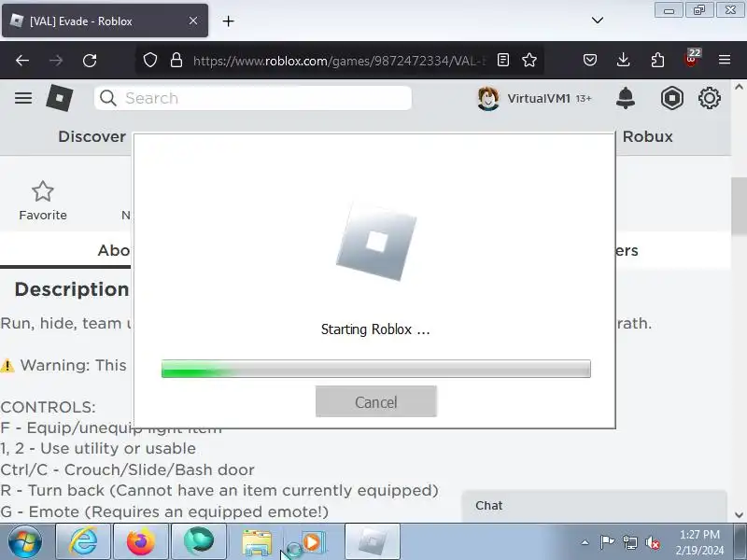The height and width of the screenshot is (560, 747).
Task: Open the Roblox hamburger navigation menu
Action: tap(23, 98)
